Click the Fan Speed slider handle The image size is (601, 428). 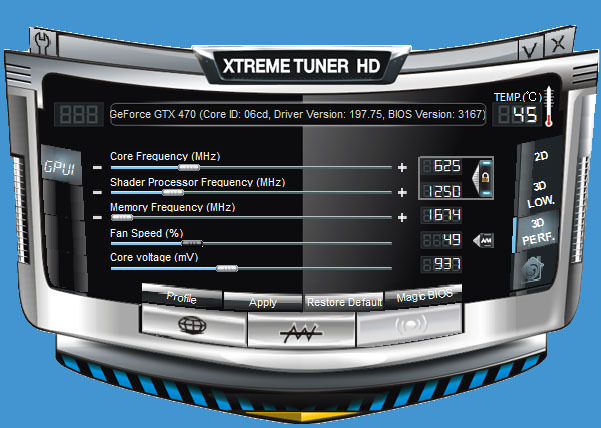(x=192, y=243)
